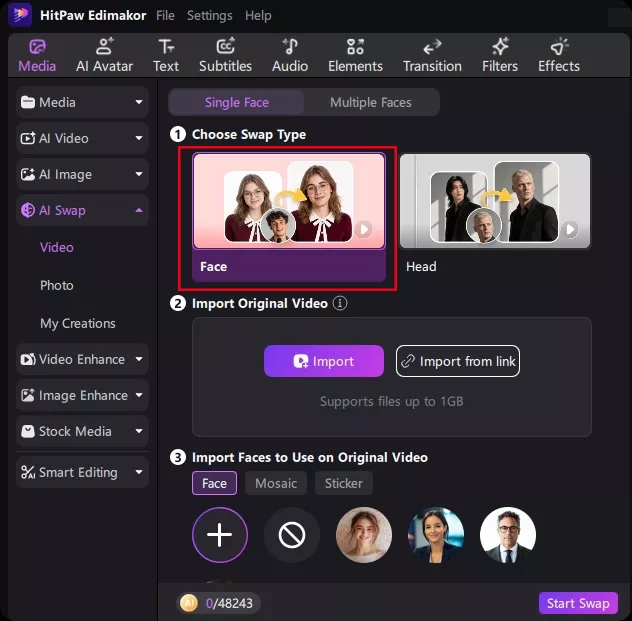
Task: Expand the AI Video sidebar section
Action: pos(82,138)
